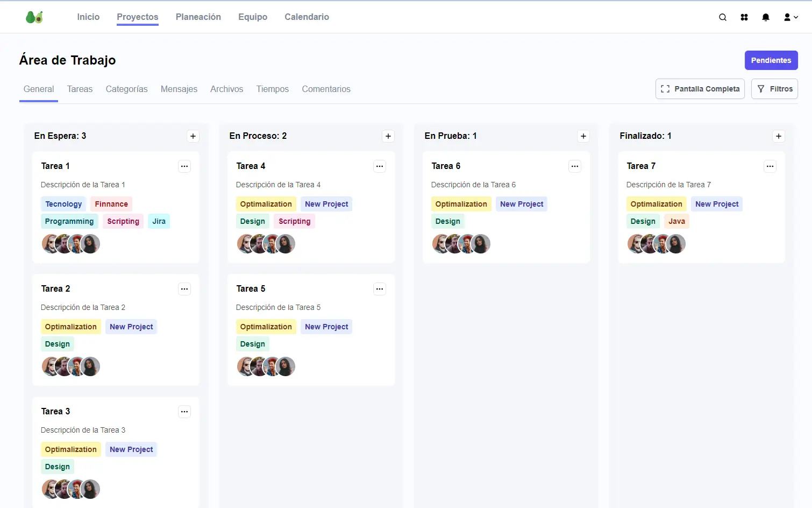Screen dimensions: 812x508
Task: Select the Jira tag on Tarea 1
Action: (159, 221)
